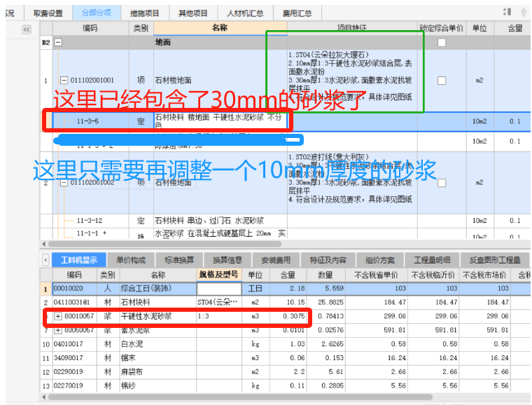Open the 措施项目 tab
532x405 pixels.
coord(144,13)
